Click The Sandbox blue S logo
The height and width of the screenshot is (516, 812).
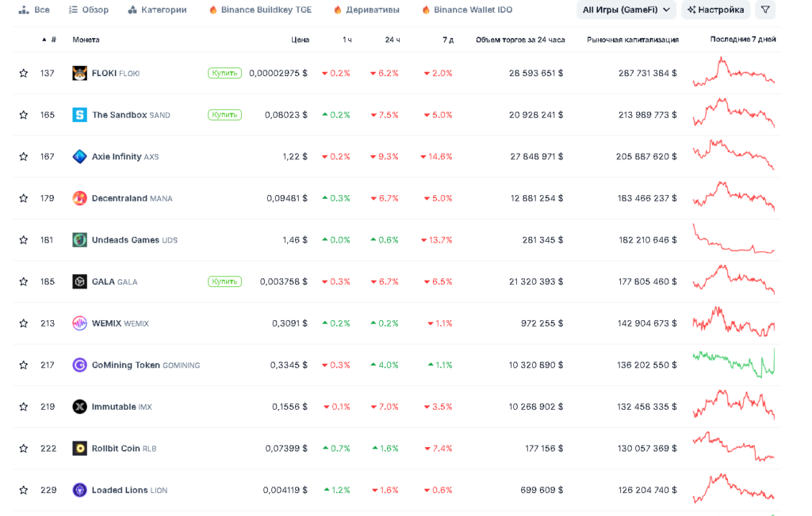(x=79, y=115)
